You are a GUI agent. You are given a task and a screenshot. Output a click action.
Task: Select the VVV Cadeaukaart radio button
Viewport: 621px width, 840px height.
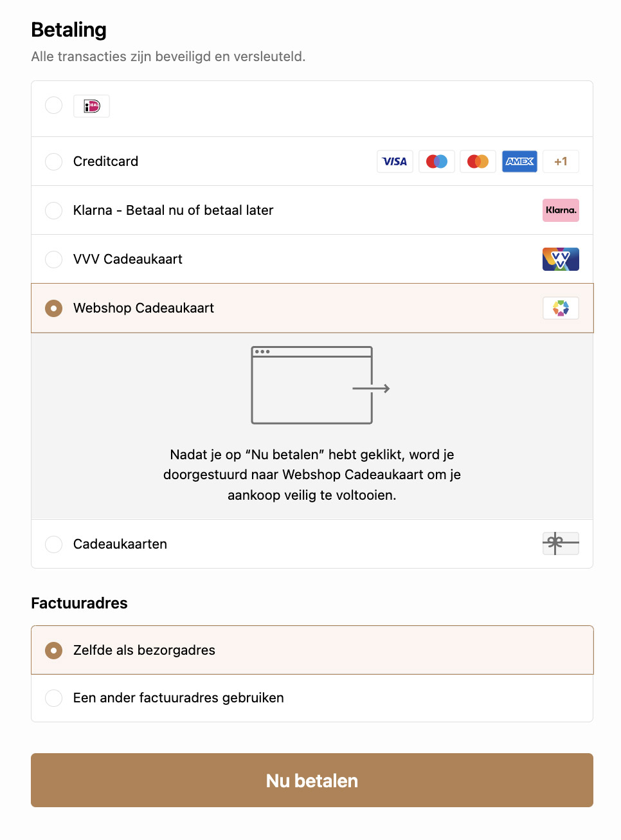(54, 259)
